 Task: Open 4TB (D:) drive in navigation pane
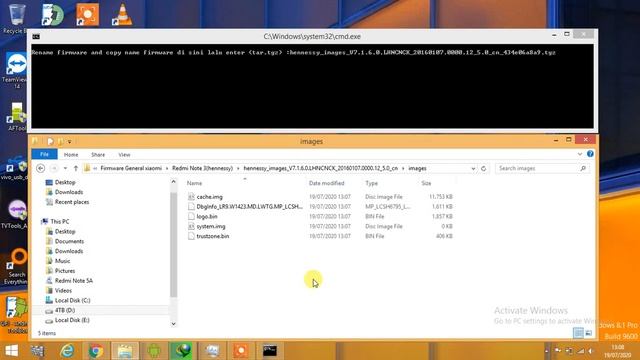[64, 310]
